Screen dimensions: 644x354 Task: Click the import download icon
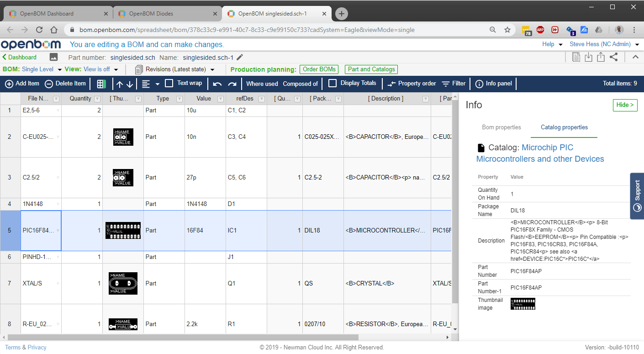coord(589,57)
